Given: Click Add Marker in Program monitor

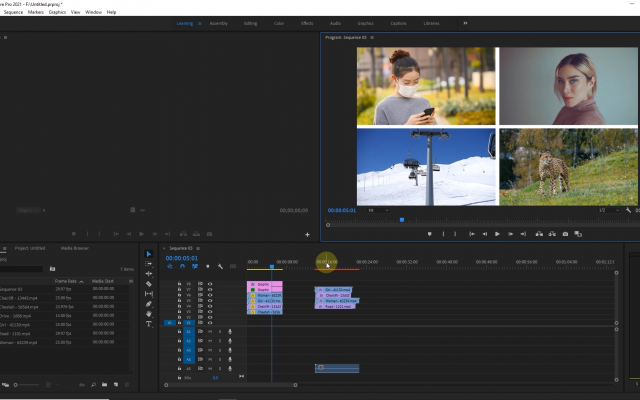Looking at the screenshot, I should tap(429, 234).
